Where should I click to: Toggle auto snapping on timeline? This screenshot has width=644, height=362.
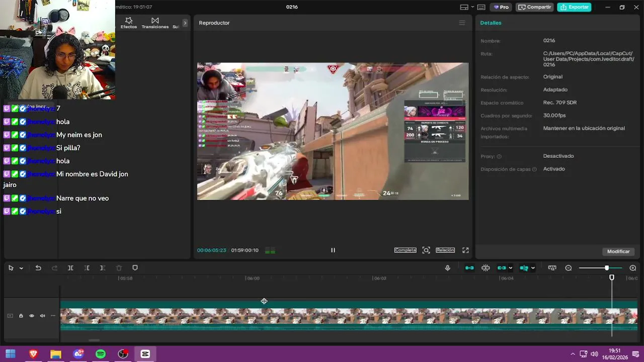click(486, 268)
